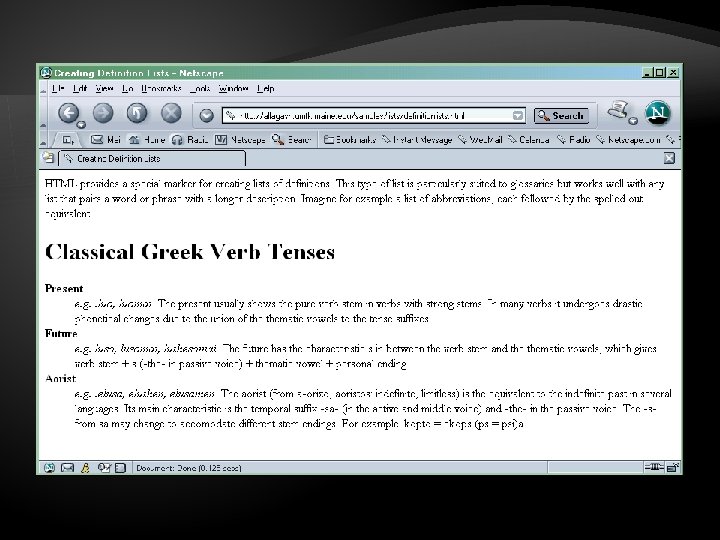Open the Edit menu
This screenshot has height=540, width=720.
(x=80, y=88)
